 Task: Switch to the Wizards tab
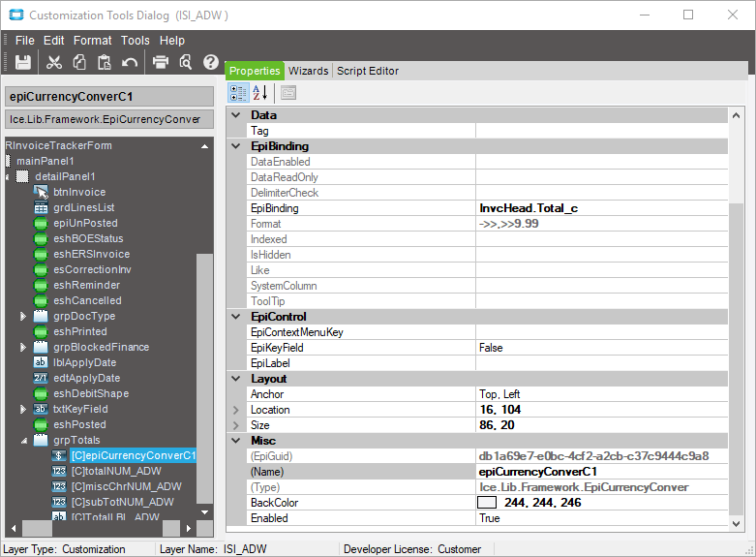308,71
